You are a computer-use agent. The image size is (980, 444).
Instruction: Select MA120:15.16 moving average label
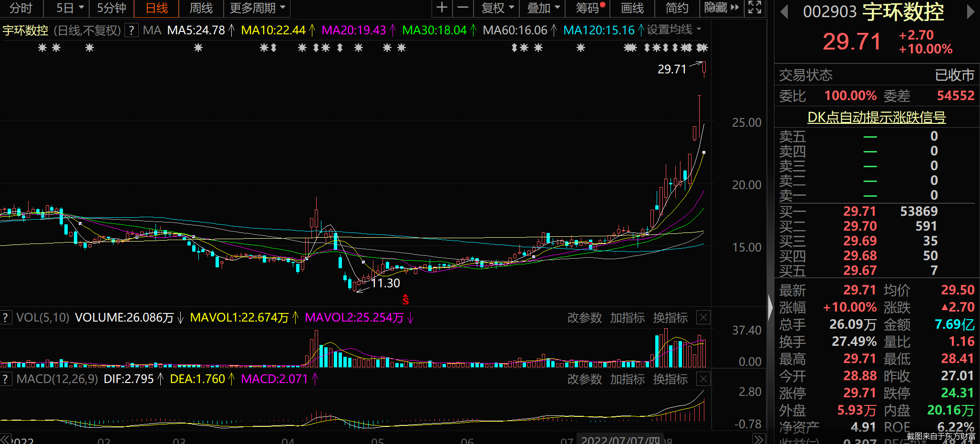599,30
